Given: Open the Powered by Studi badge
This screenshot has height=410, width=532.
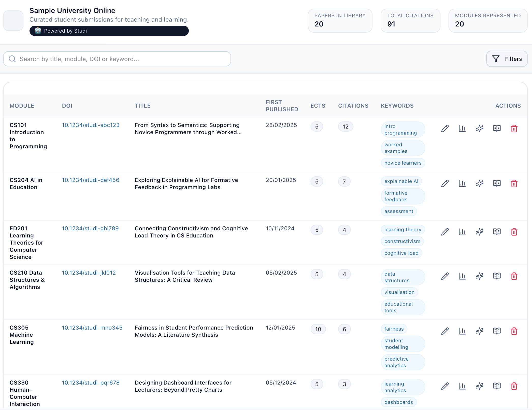Looking at the screenshot, I should point(109,31).
